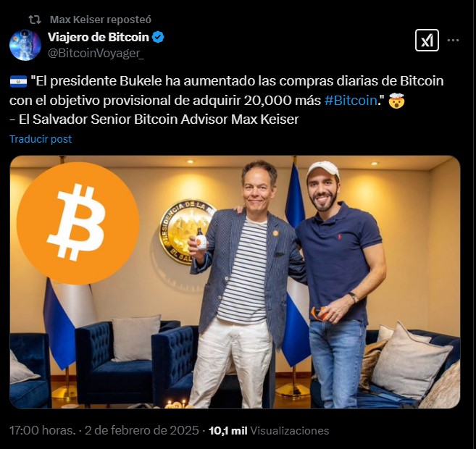The height and width of the screenshot is (449, 476).
Task: Open the "Max Keiser reposteó" label
Action: tap(101, 20)
